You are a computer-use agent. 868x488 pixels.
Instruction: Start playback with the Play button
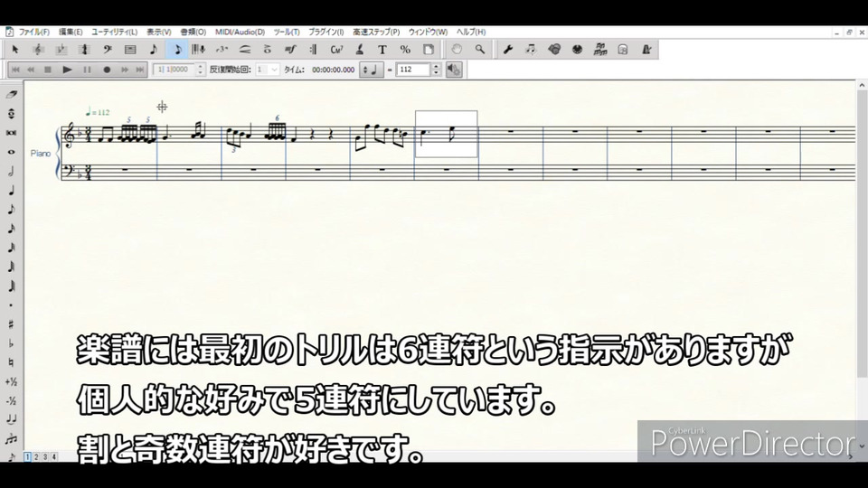coord(67,70)
